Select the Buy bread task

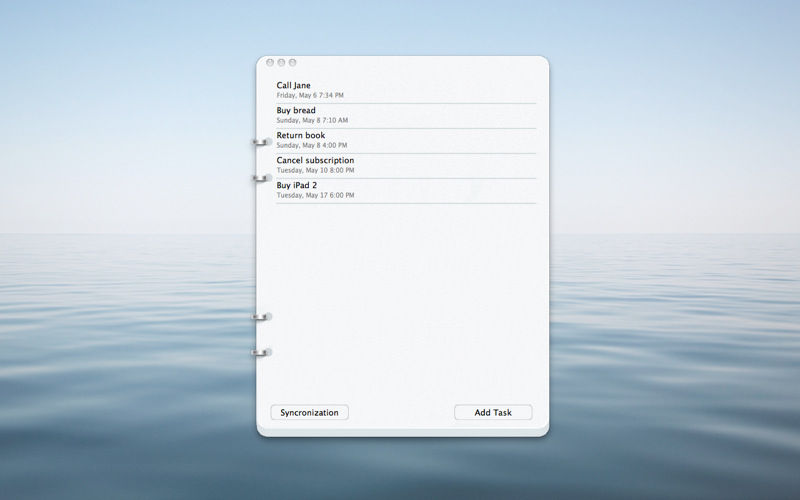pyautogui.click(x=406, y=115)
